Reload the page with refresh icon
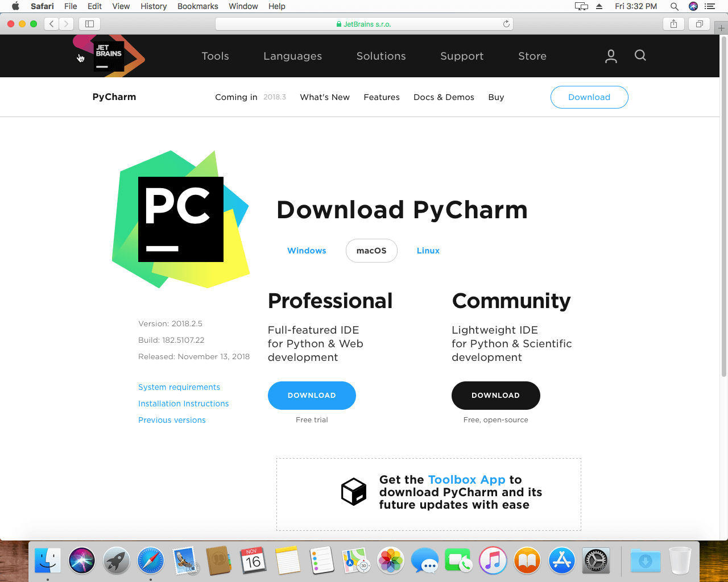The height and width of the screenshot is (582, 728). 506,24
